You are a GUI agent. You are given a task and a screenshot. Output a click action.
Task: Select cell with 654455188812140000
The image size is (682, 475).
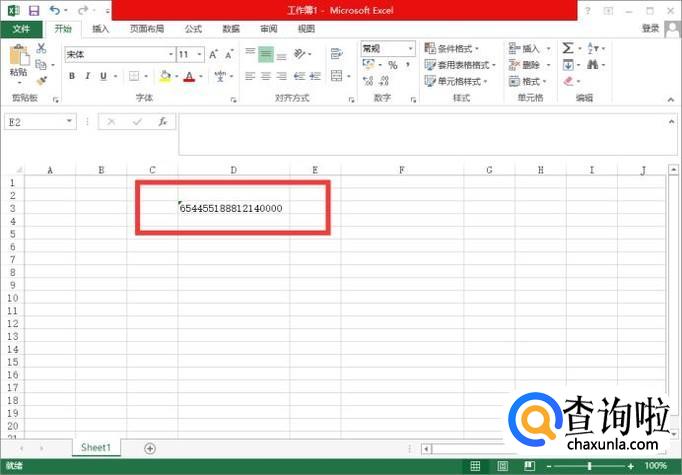[234, 208]
